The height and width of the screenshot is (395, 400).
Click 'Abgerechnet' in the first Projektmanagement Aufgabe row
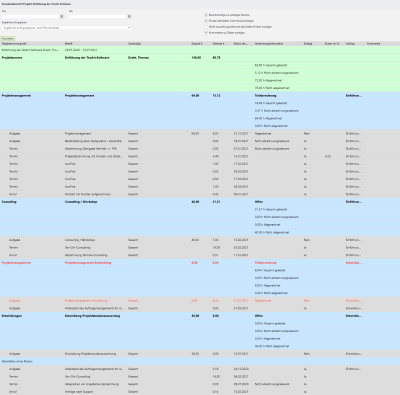[263, 134]
